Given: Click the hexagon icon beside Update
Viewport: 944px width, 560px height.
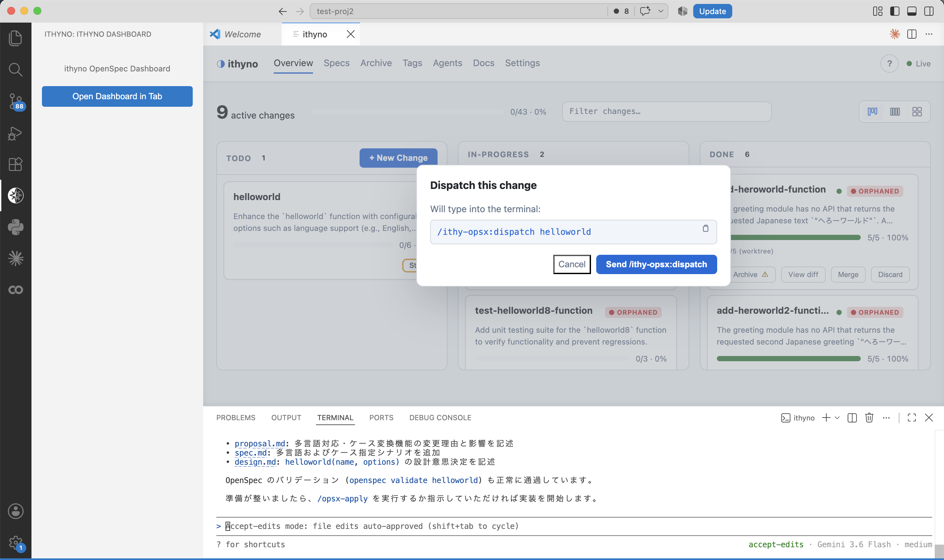Looking at the screenshot, I should pyautogui.click(x=683, y=11).
